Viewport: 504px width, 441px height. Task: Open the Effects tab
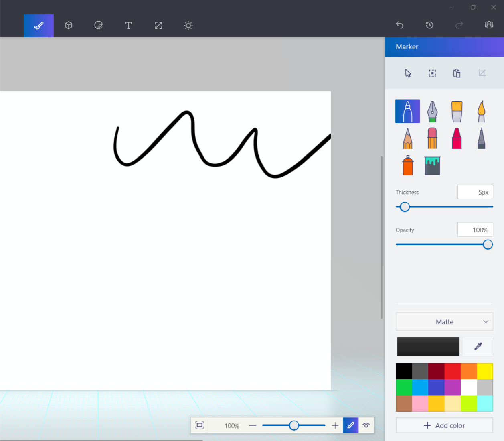pyautogui.click(x=188, y=26)
